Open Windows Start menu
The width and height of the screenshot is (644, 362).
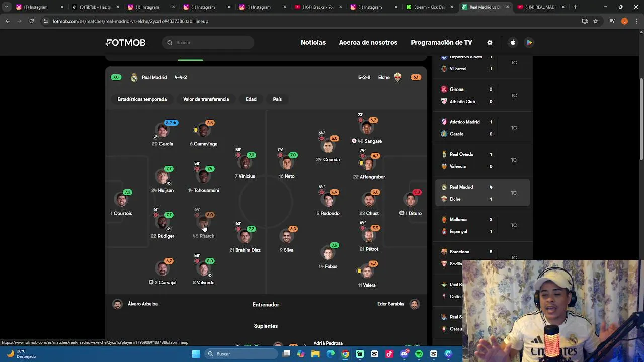pos(196,354)
